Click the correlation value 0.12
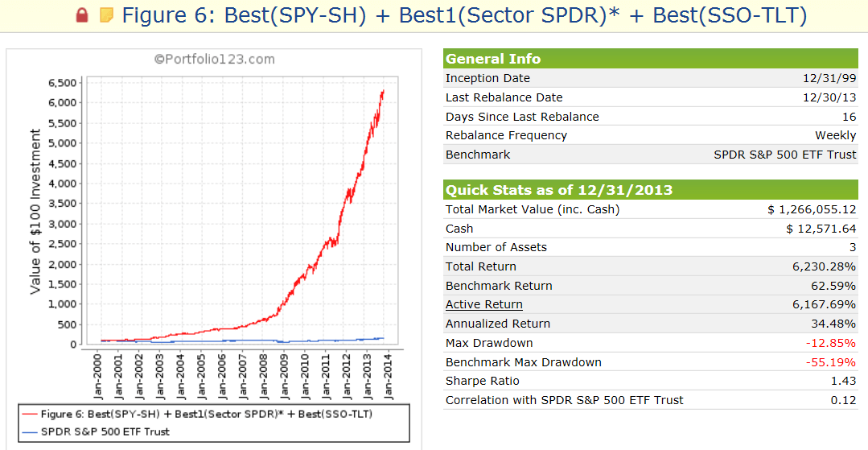The width and height of the screenshot is (868, 450). click(845, 400)
